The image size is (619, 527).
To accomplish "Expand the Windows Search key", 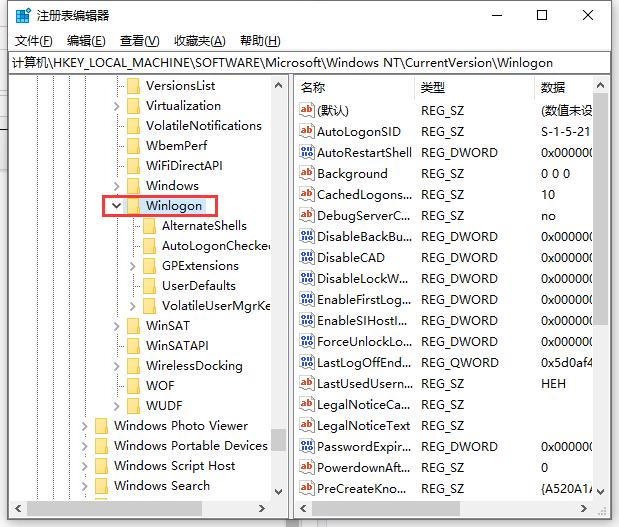I will click(x=84, y=486).
